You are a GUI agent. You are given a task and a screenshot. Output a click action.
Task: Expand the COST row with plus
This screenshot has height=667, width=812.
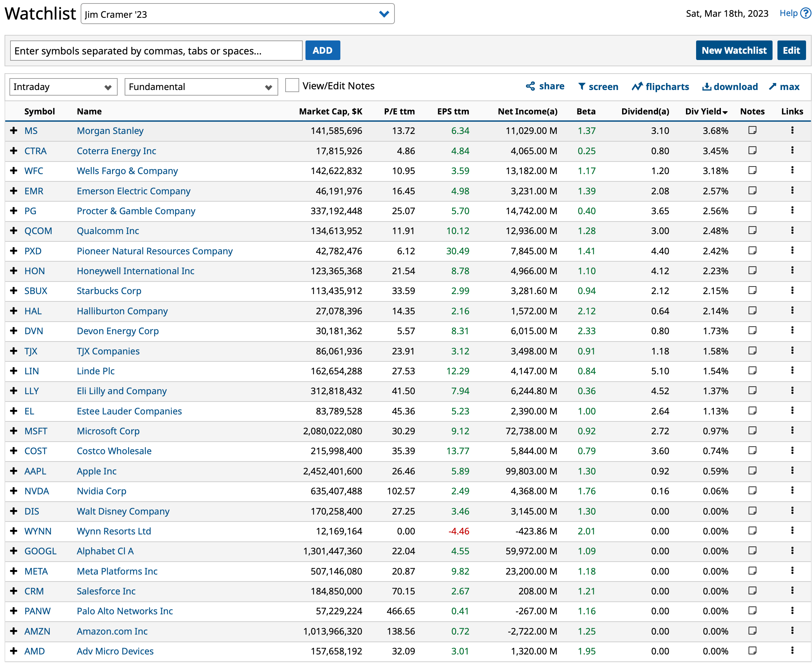(14, 451)
